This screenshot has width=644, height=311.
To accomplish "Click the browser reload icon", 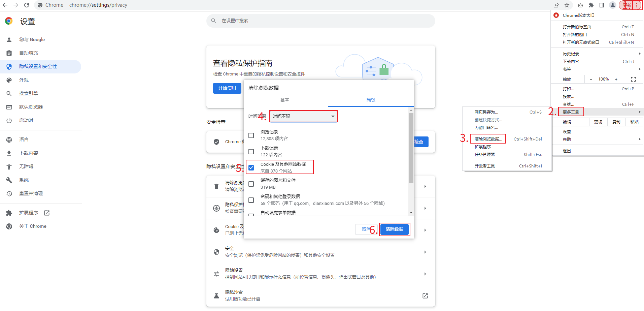I will (27, 5).
